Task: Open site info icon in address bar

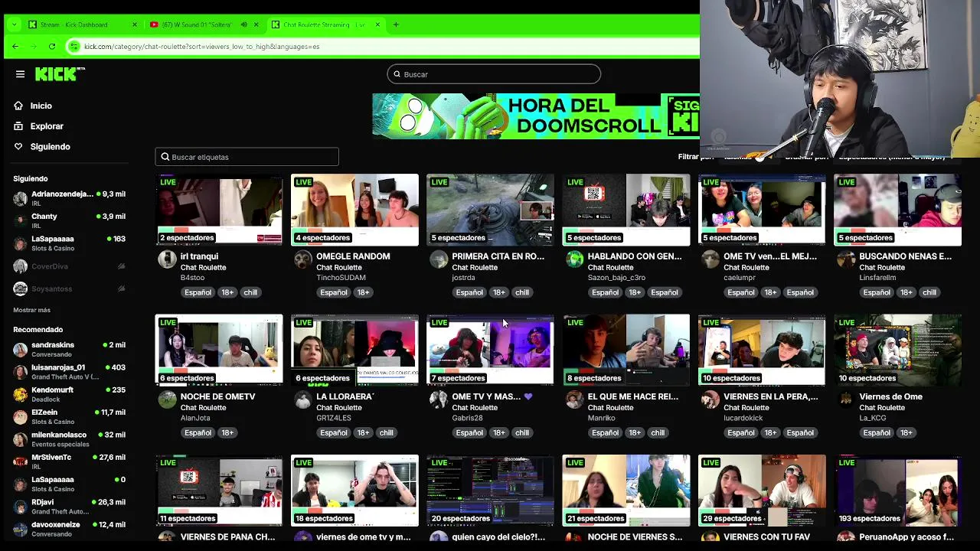Action: 74,47
